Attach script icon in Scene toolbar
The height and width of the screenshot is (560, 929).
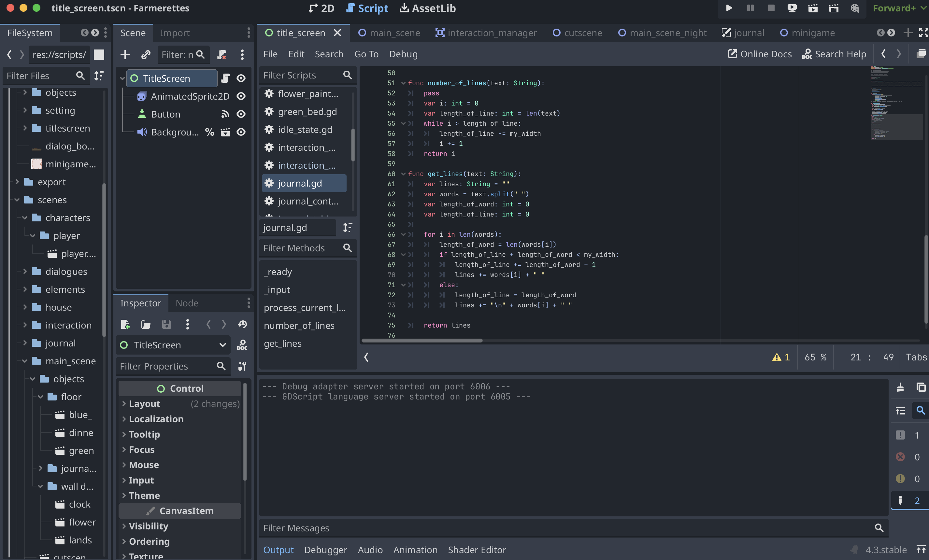pyautogui.click(x=222, y=55)
